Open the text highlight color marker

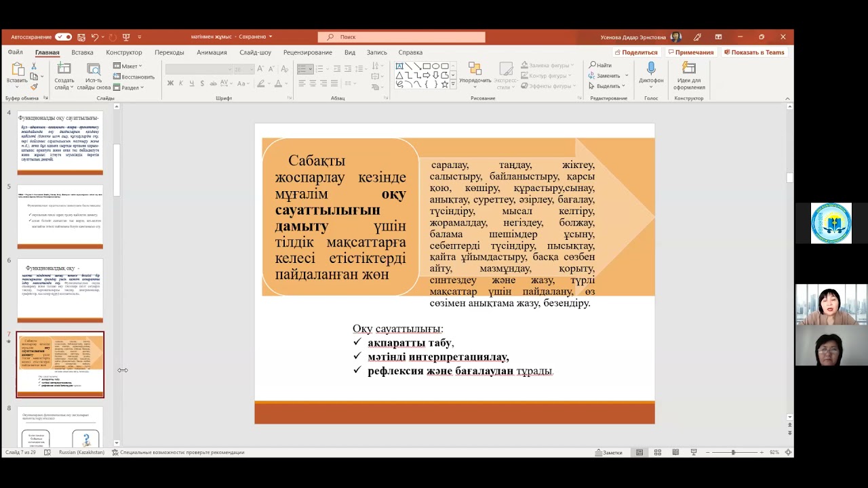click(x=260, y=83)
